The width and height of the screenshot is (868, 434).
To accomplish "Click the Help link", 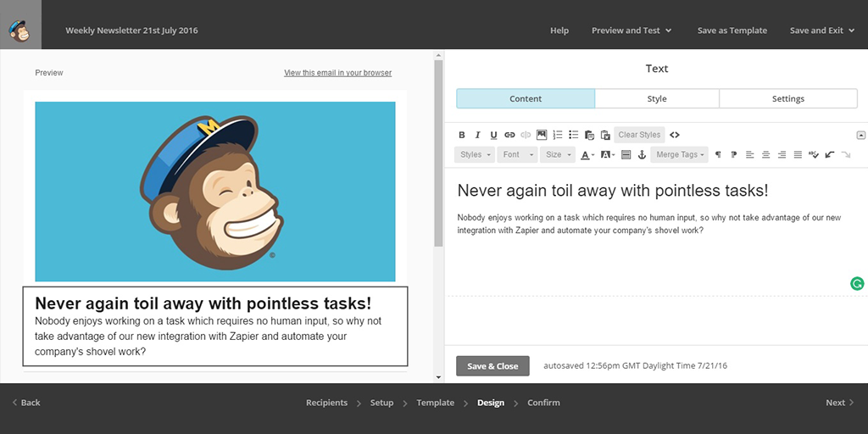I will [x=559, y=31].
